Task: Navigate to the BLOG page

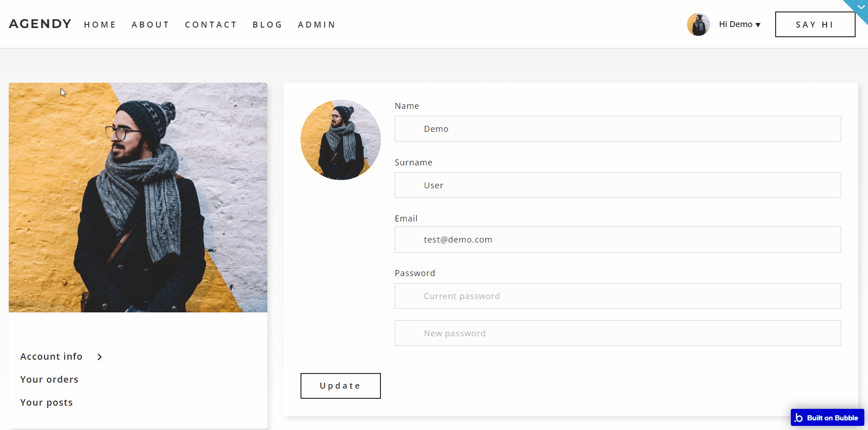Action: click(x=267, y=25)
